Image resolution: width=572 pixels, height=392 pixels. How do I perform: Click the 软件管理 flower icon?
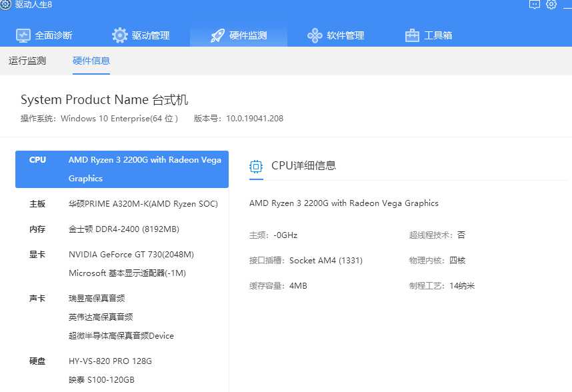(315, 35)
